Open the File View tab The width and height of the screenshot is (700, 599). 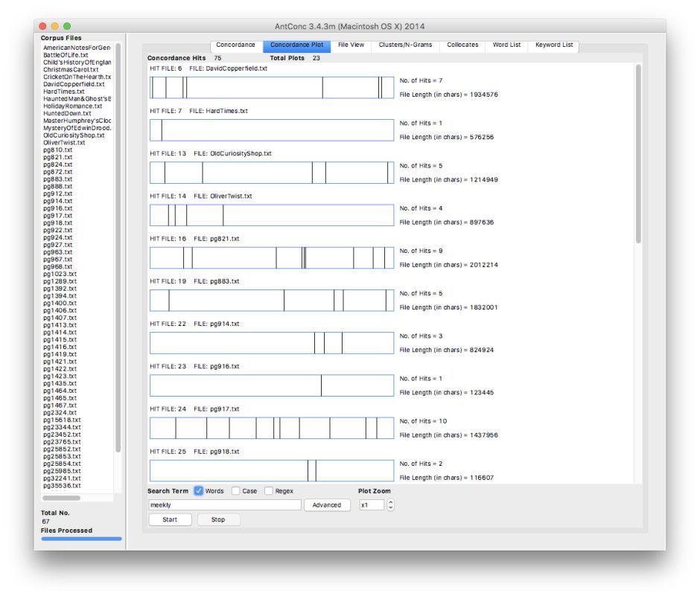coord(351,45)
